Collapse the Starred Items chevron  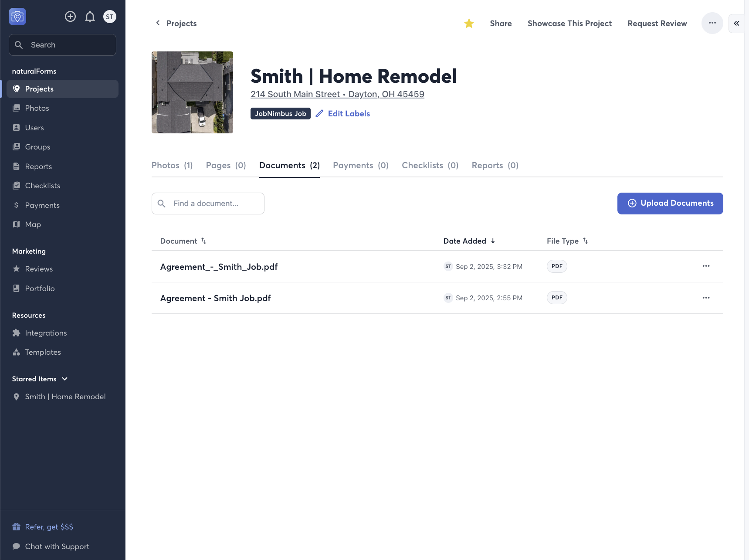click(x=65, y=379)
